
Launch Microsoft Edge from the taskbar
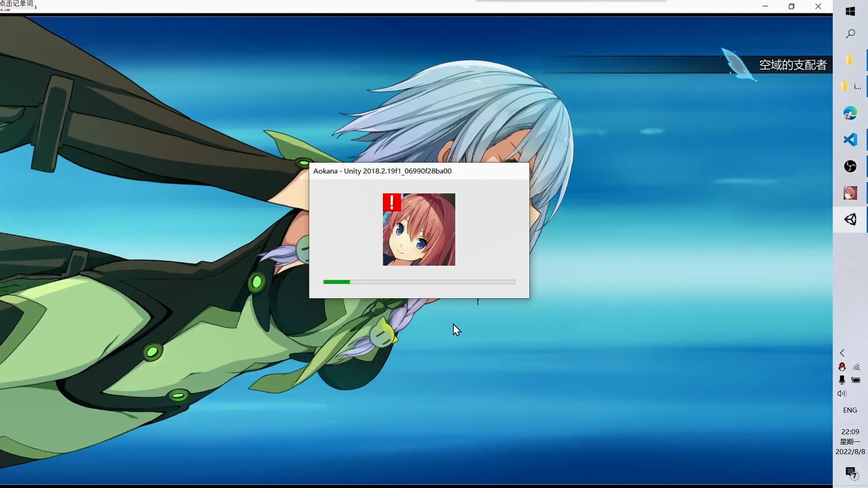click(x=850, y=113)
